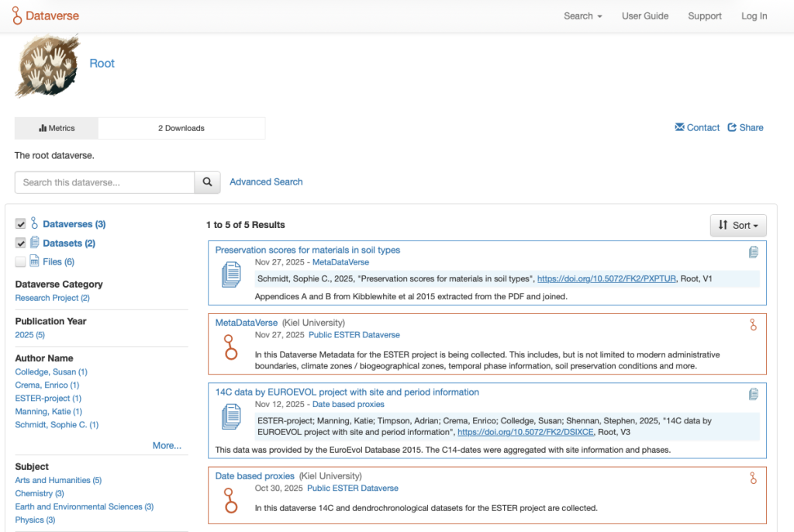The image size is (794, 532).
Task: Switch to the Metrics tab
Action: point(57,128)
